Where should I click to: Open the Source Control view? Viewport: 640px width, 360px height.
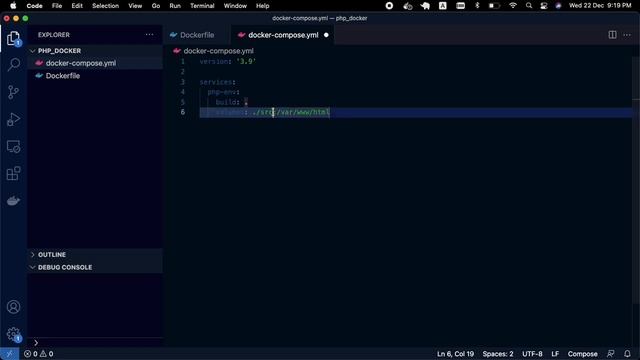click(x=13, y=92)
